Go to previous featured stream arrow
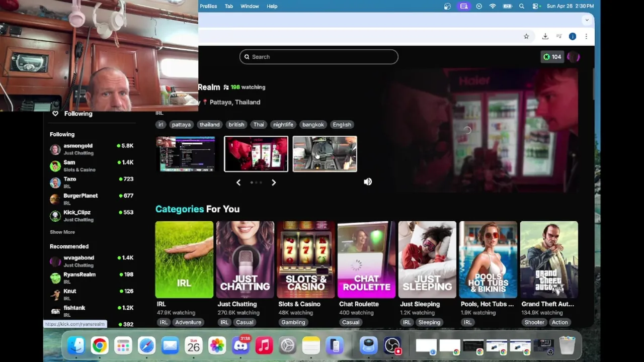644x362 pixels. click(x=238, y=183)
